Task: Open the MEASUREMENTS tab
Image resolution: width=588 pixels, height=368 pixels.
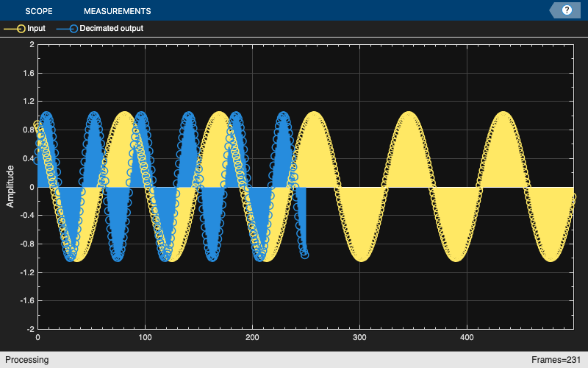Action: pos(118,11)
